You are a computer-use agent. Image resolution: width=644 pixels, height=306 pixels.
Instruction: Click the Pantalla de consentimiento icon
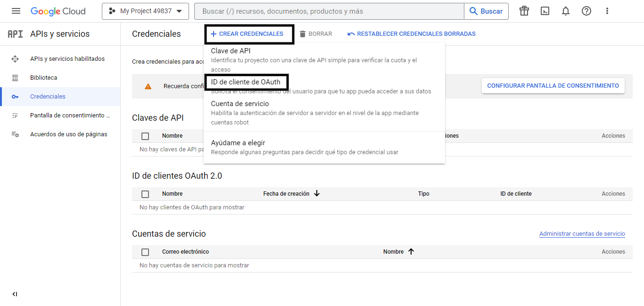coord(15,116)
